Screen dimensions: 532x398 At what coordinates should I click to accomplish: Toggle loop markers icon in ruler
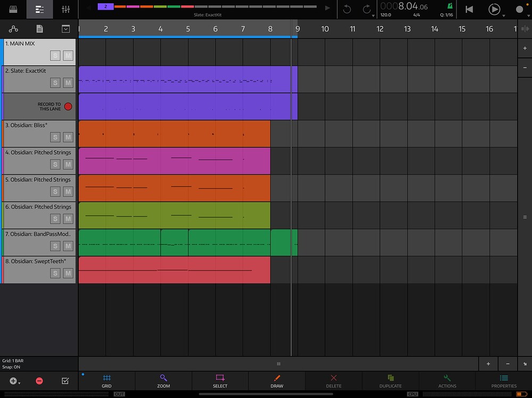point(525,29)
